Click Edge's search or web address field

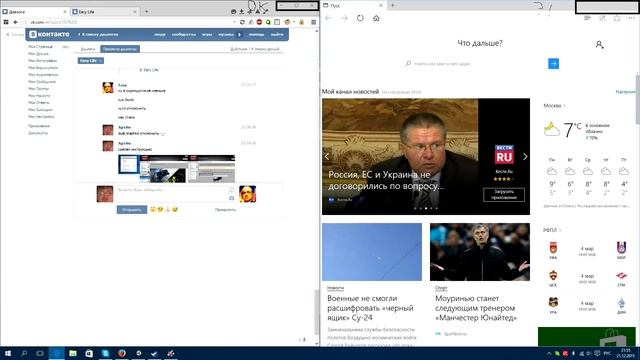point(475,64)
